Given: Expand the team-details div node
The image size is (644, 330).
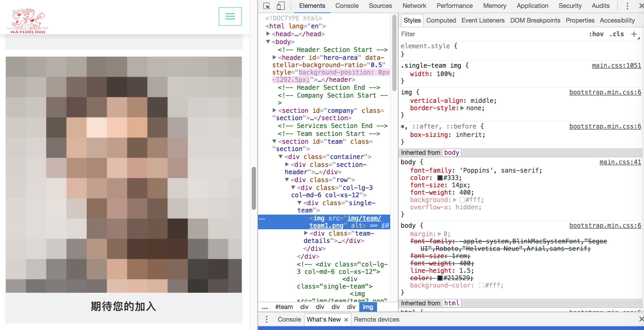Looking at the screenshot, I should tap(306, 233).
